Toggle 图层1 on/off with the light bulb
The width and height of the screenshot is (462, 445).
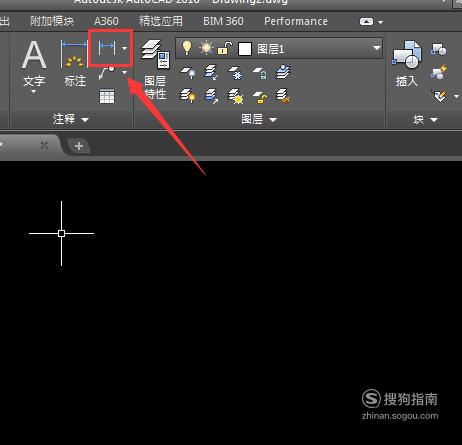pyautogui.click(x=187, y=48)
